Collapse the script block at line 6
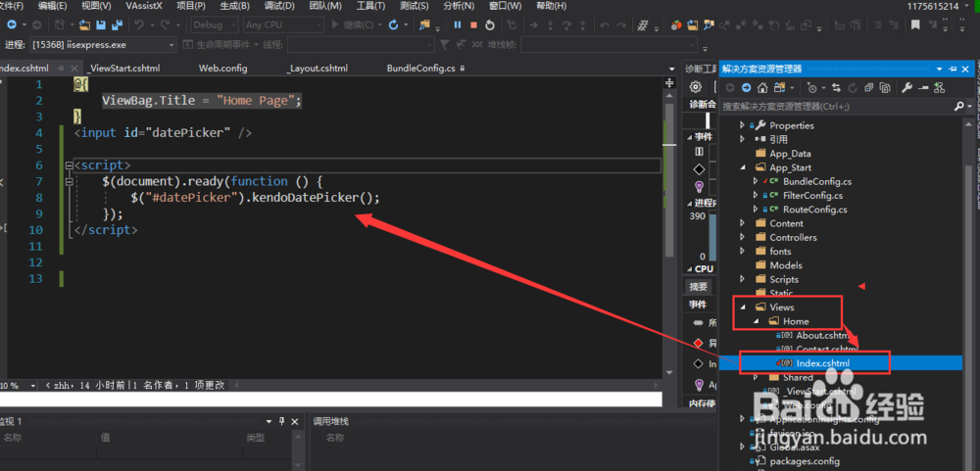 click(x=69, y=165)
